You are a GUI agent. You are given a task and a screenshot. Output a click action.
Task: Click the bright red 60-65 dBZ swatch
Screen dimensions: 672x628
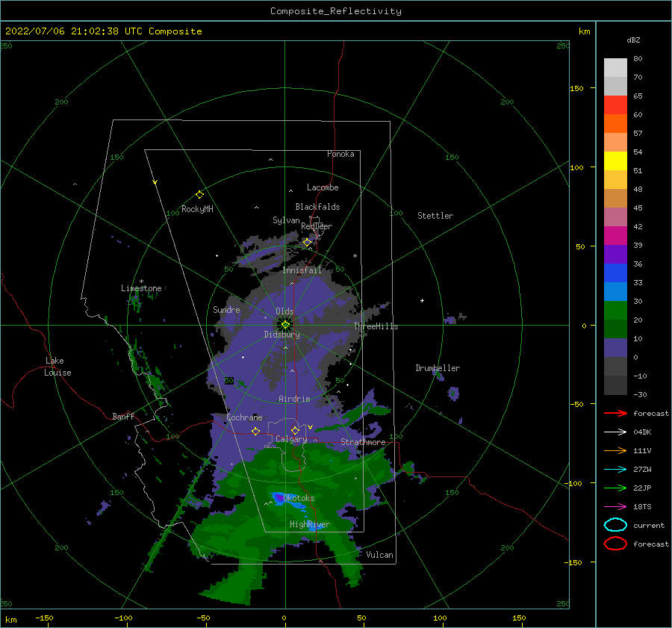[x=615, y=105]
